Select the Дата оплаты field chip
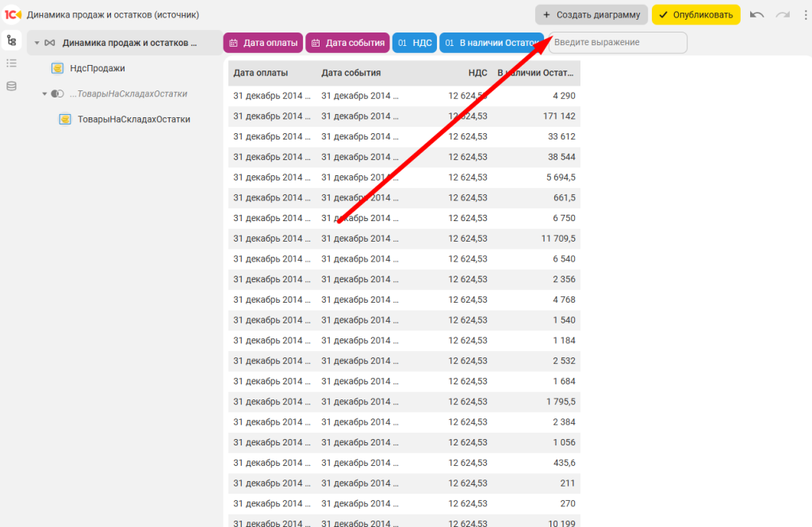Screen dimensions: 812x527 coord(263,43)
